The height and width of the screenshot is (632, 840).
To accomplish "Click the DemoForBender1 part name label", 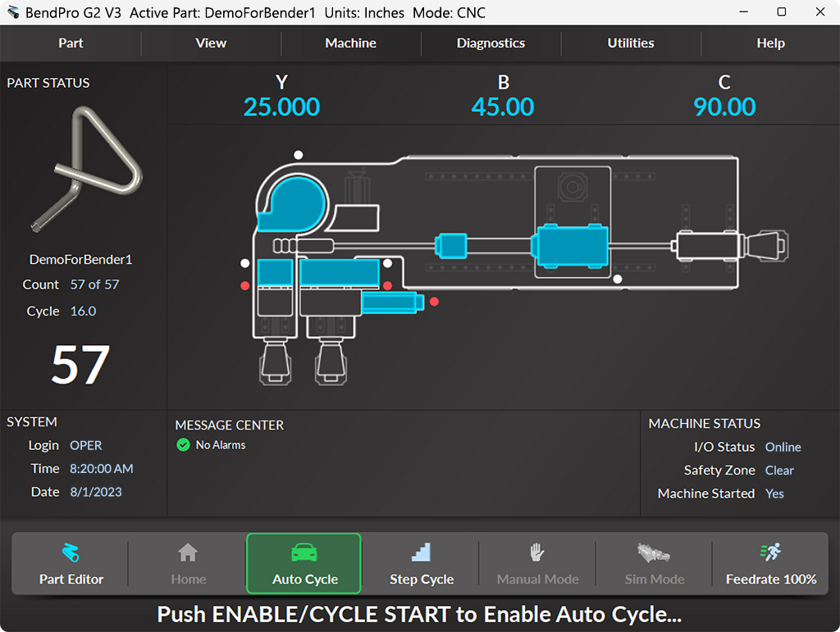I will [80, 260].
